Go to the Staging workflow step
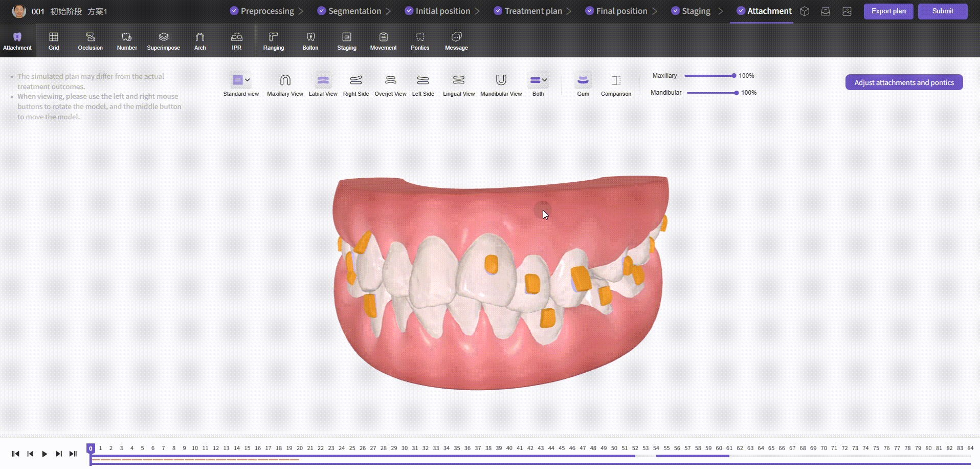The image size is (980, 469). click(x=691, y=11)
